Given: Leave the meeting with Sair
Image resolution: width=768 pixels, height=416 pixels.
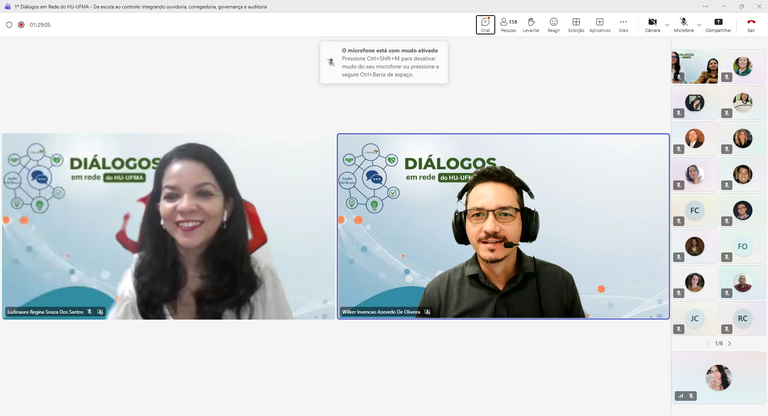Looking at the screenshot, I should coord(751,24).
